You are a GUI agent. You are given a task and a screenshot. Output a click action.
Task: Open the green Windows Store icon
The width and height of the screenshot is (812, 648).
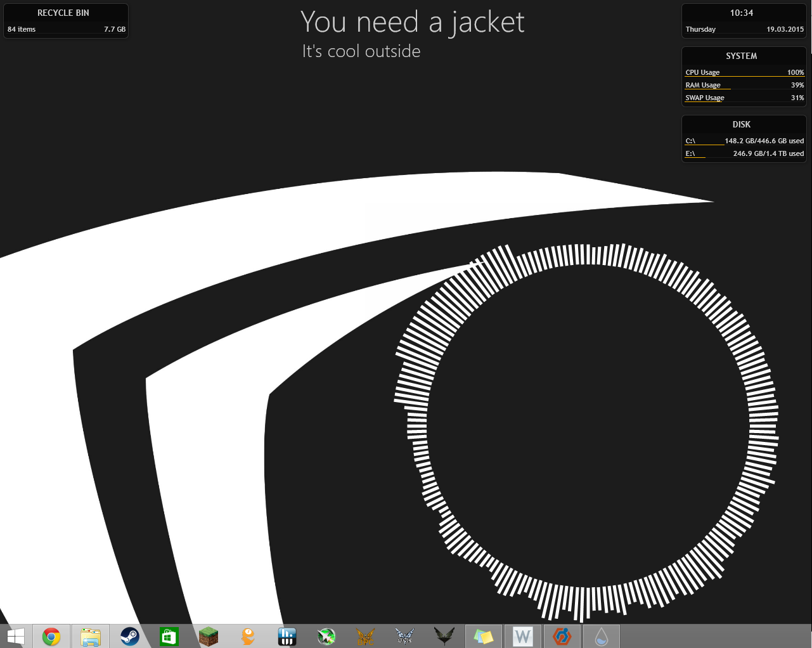point(169,637)
